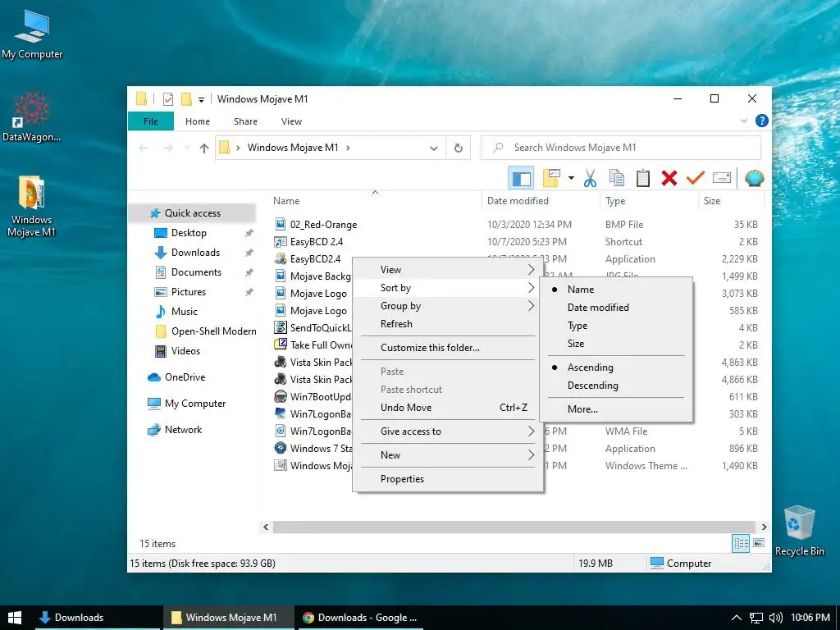Sort by Size in submenu
The width and height of the screenshot is (840, 630).
(x=616, y=344)
